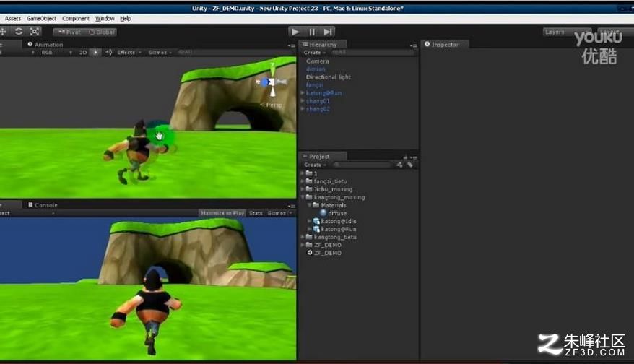Click Project search by type icon
634x364 pixels.
pos(399,165)
